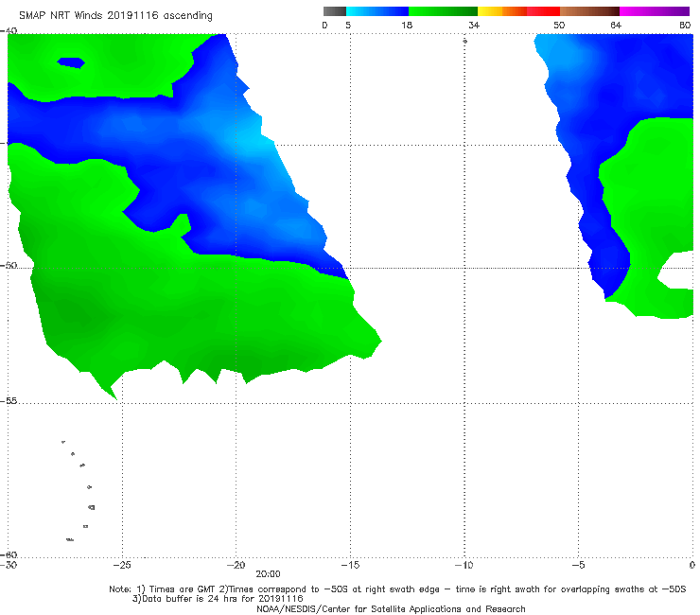
Task: Click the green 18-34 color bar segment
Action: pos(444,11)
